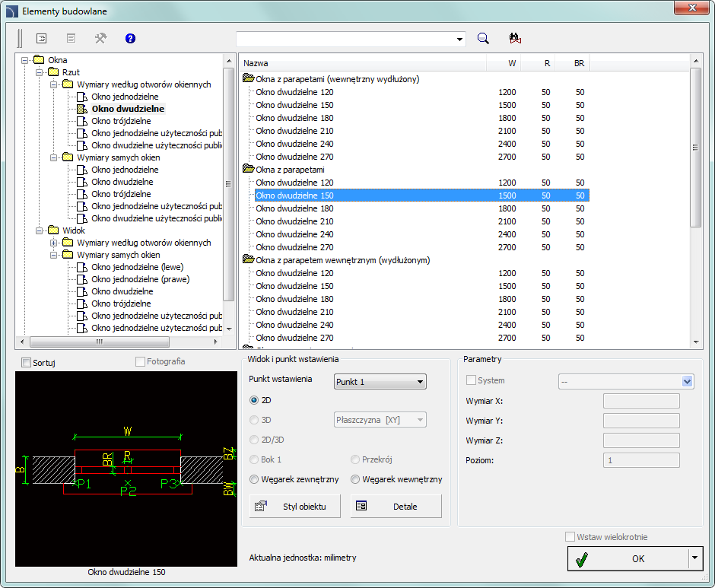The image size is (715, 588).
Task: Click the BR column header
Action: tap(572, 63)
